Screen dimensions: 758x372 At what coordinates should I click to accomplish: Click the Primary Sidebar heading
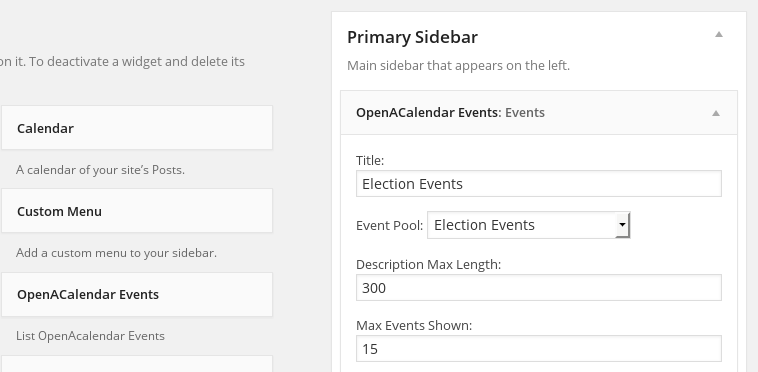(412, 37)
